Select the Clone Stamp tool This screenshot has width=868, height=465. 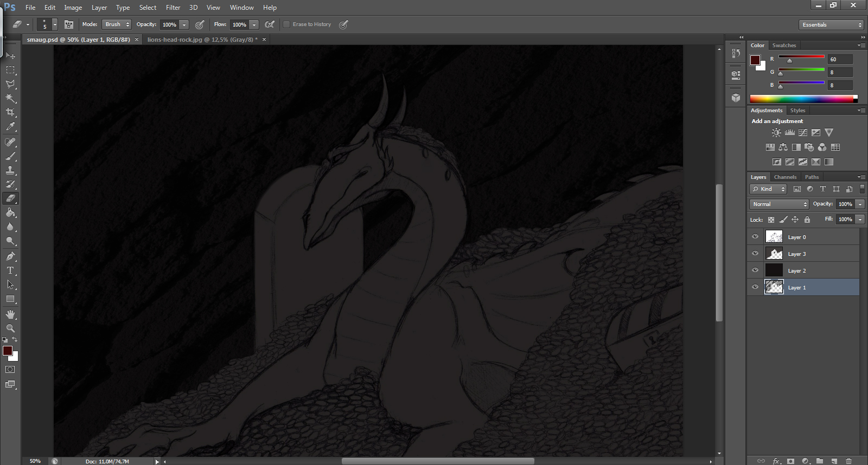tap(10, 170)
